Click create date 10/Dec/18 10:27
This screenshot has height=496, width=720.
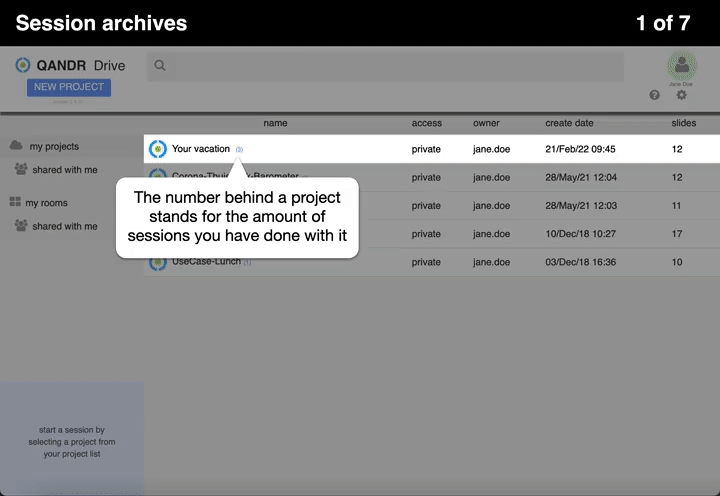(580, 234)
